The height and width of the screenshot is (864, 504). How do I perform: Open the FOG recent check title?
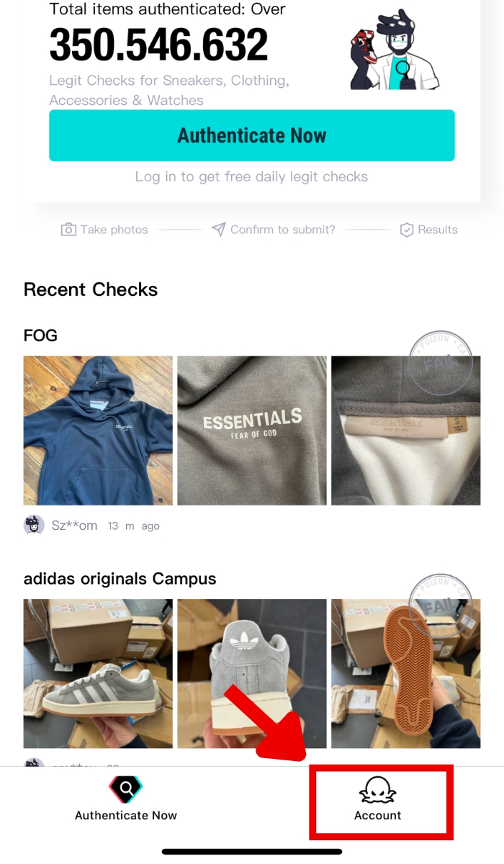tap(40, 336)
